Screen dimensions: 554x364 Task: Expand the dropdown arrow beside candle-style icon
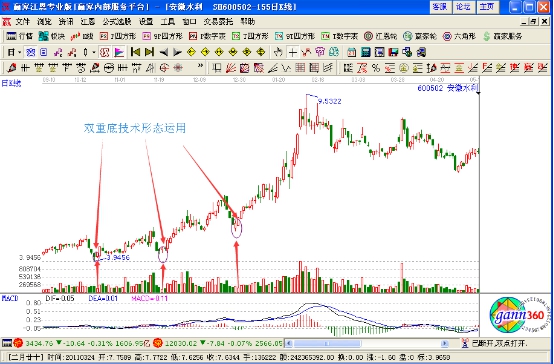pyautogui.click(x=94, y=53)
